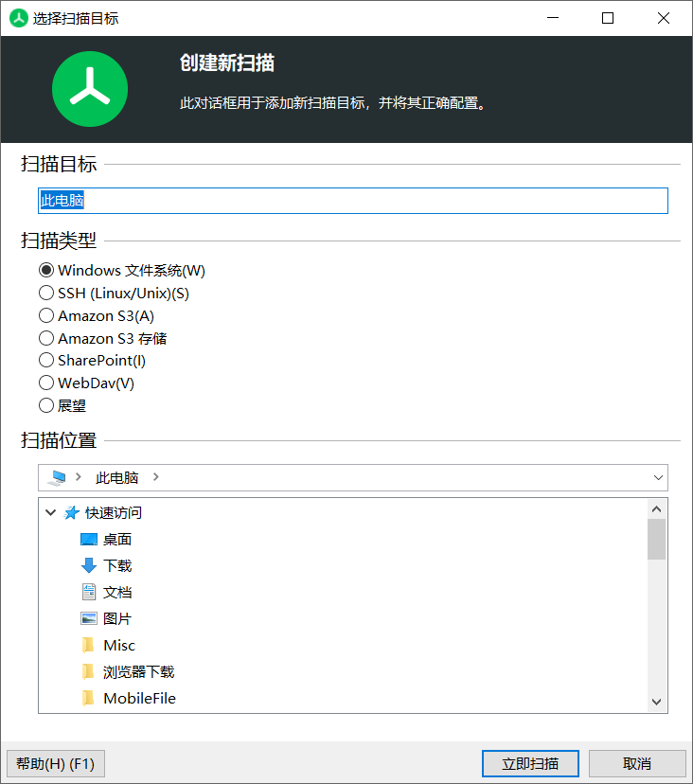Viewport: 693px width, 784px height.
Task: Minimize the 选择扫描目标 window
Action: 553,18
